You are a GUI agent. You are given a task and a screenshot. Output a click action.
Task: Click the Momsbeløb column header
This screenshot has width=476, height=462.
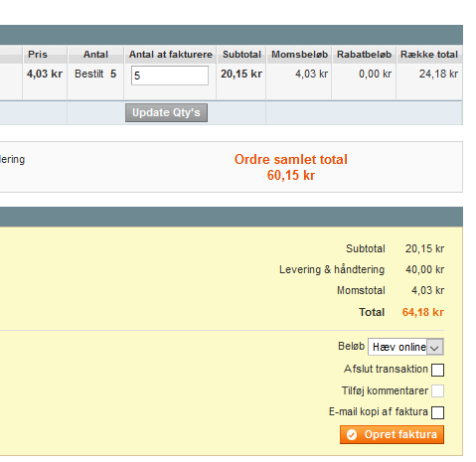pos(299,55)
